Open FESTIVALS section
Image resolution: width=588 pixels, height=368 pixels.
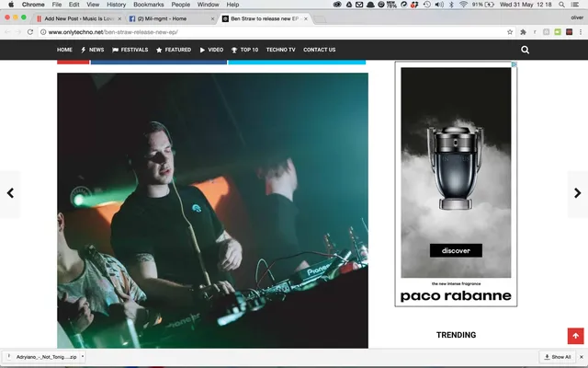click(x=130, y=50)
